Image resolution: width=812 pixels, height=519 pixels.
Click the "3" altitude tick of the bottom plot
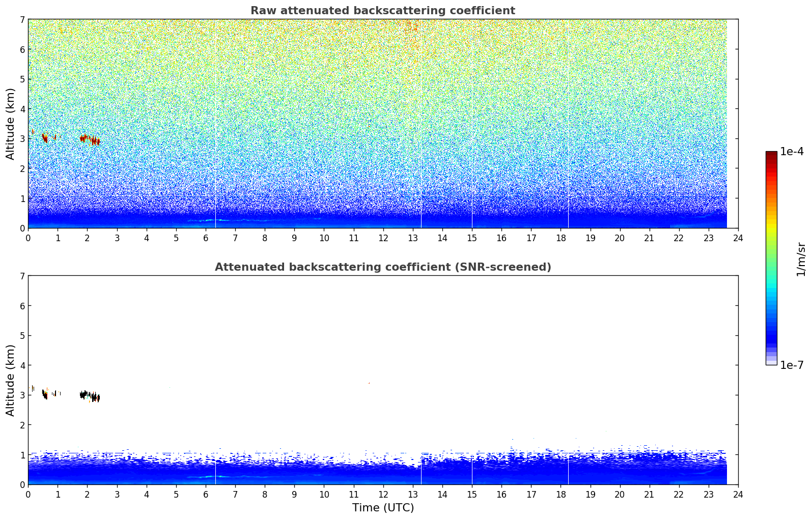(22, 395)
